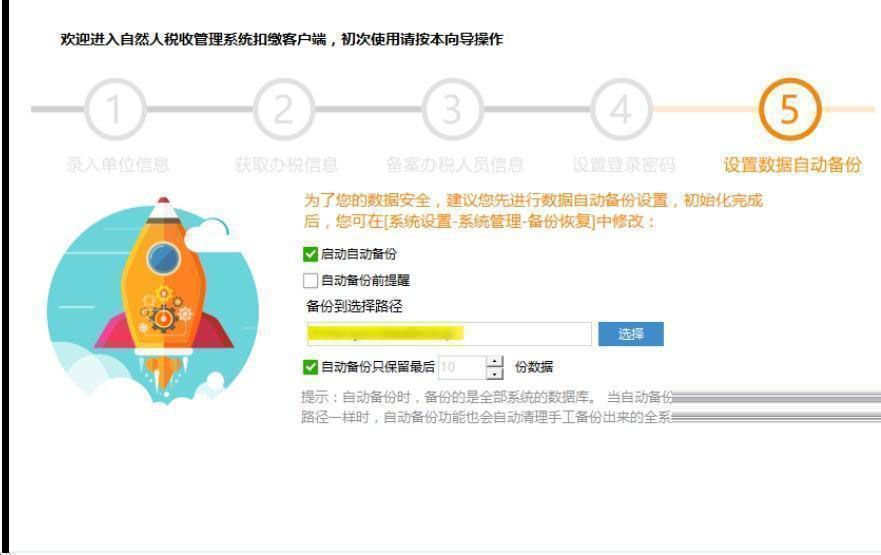Click the rocket's blue porthole window
This screenshot has height=555, width=881.
point(164,258)
